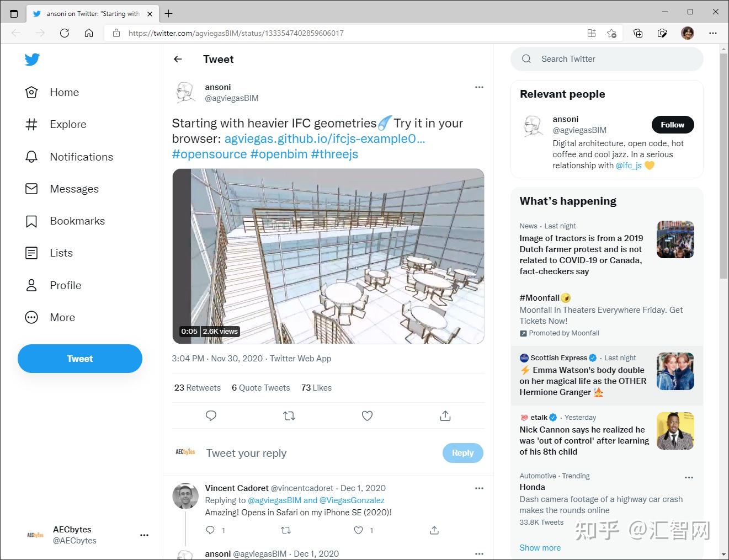Play the IFC building video
This screenshot has height=560, width=729.
(328, 256)
